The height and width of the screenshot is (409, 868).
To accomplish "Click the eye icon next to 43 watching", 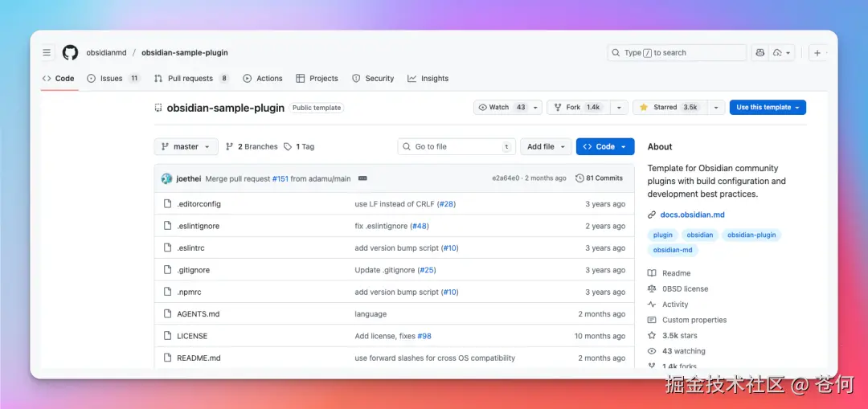I will [652, 351].
